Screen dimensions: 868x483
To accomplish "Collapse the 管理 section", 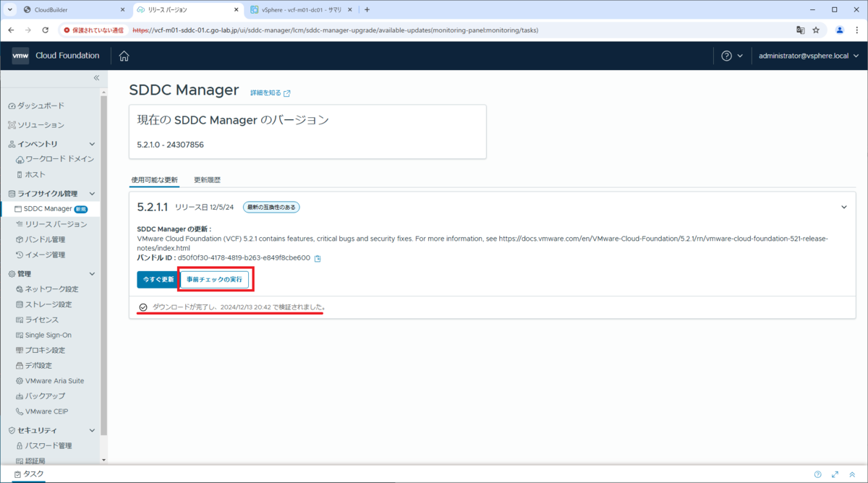I will tap(92, 274).
